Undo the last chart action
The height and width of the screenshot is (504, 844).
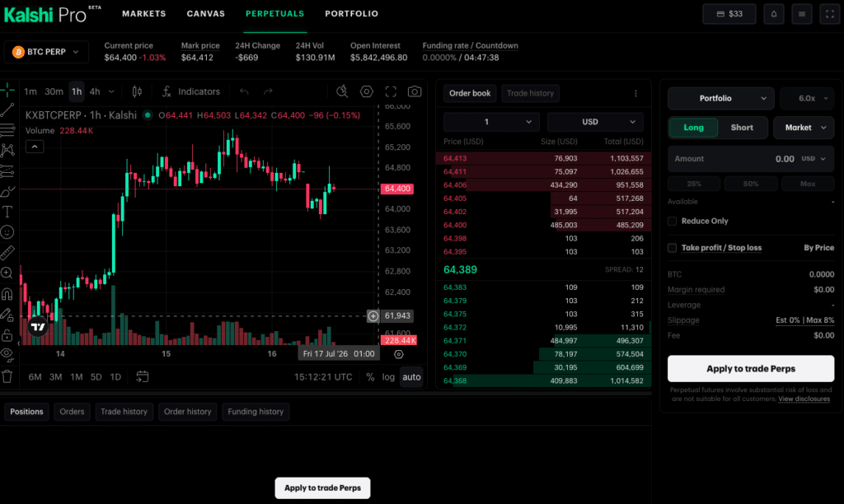point(244,91)
